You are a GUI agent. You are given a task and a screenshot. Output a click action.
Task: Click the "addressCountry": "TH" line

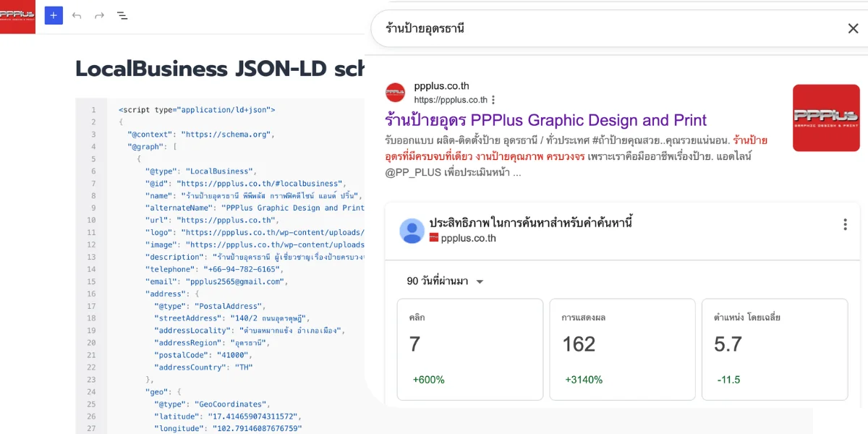coord(205,367)
